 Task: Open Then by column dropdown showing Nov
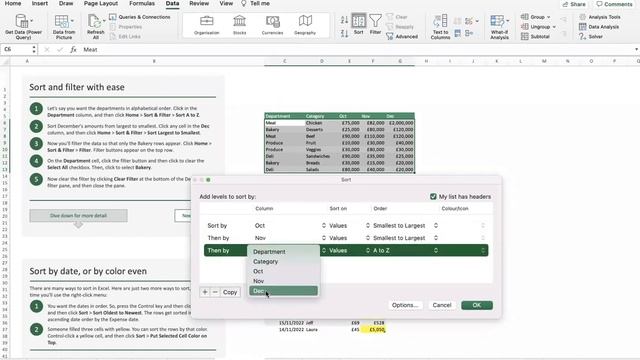[290, 238]
